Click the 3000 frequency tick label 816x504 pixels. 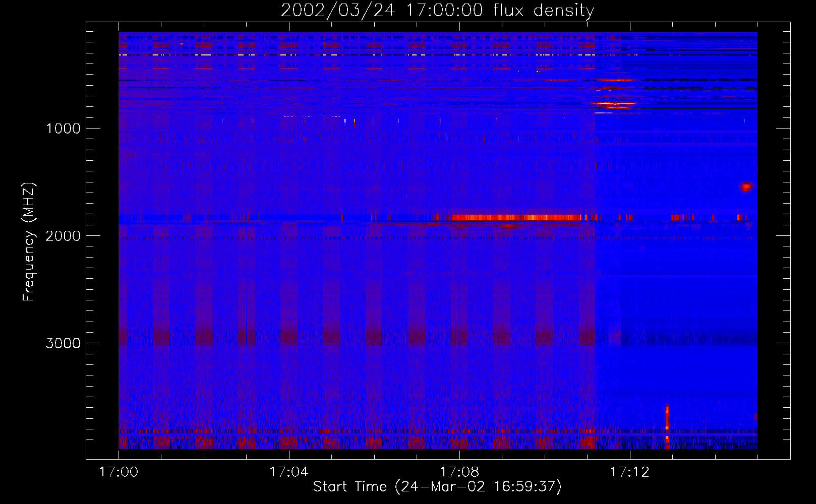[63, 343]
